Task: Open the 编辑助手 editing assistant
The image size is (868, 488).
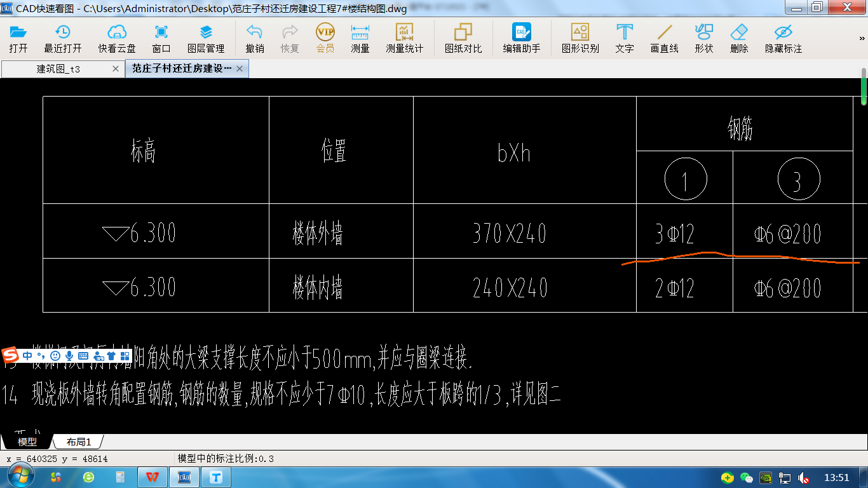Action: (x=522, y=38)
